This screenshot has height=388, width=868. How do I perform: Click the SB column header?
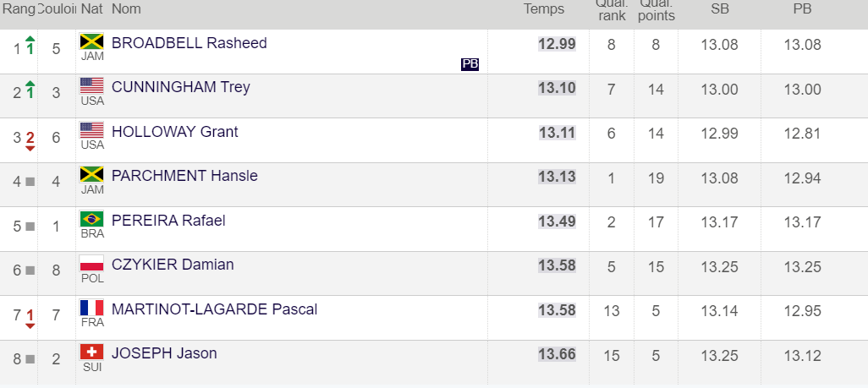click(x=720, y=9)
